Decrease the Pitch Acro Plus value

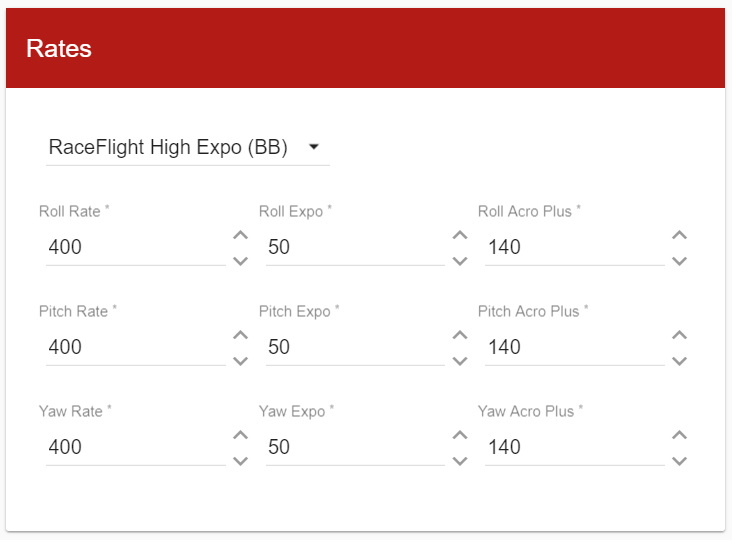679,361
